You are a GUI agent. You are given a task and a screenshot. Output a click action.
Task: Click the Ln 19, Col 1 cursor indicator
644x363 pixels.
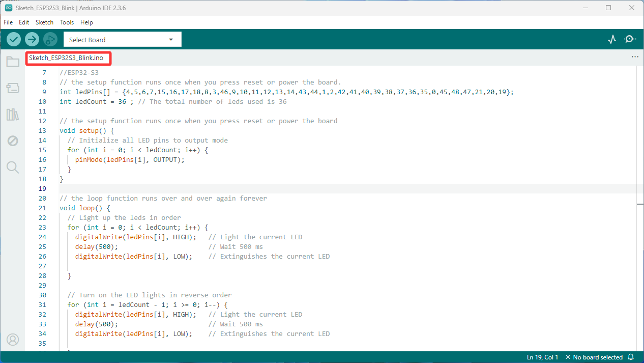pyautogui.click(x=543, y=357)
